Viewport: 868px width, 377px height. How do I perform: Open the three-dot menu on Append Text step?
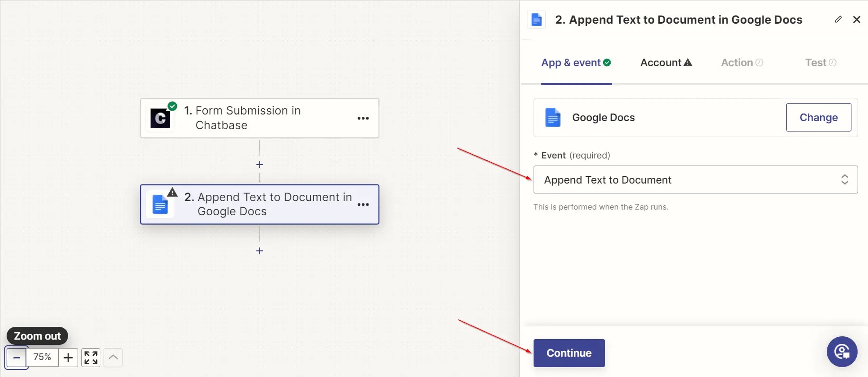click(x=363, y=204)
